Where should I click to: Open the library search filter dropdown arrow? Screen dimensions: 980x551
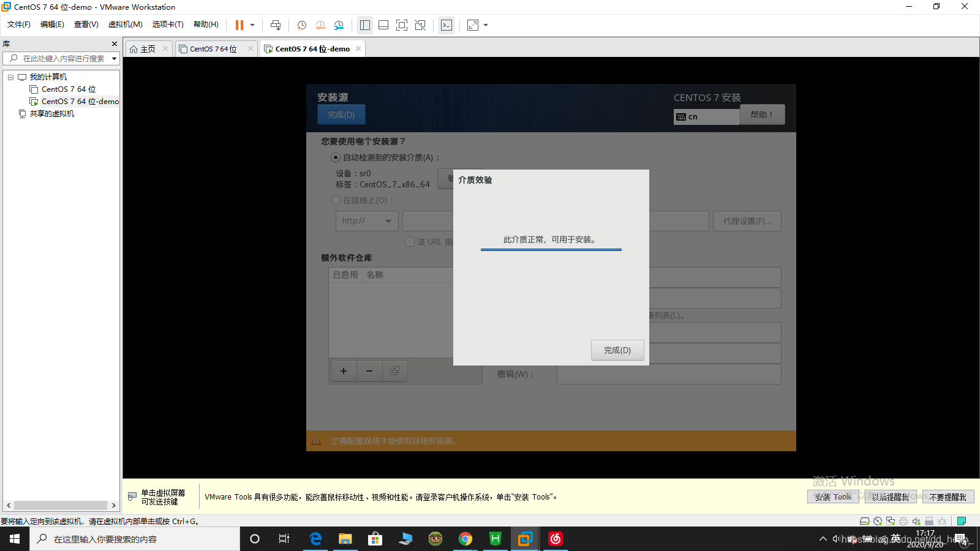coord(114,59)
